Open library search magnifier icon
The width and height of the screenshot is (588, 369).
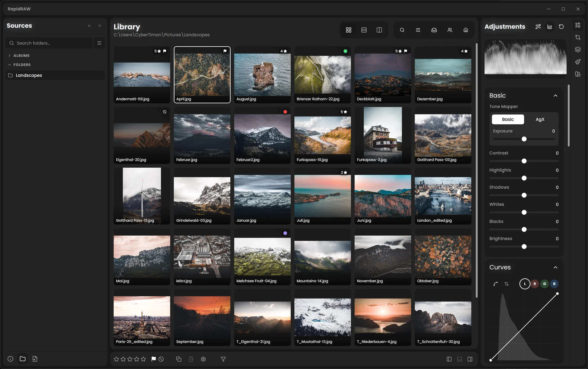click(402, 30)
